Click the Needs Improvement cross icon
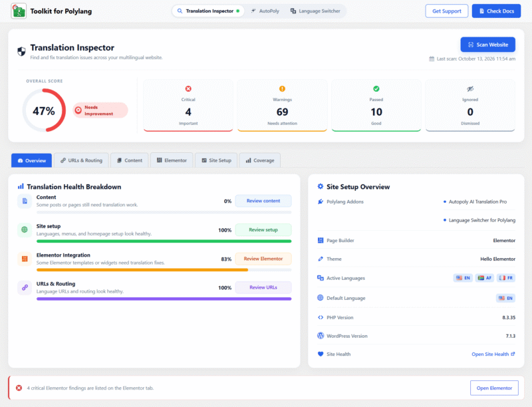 click(78, 110)
